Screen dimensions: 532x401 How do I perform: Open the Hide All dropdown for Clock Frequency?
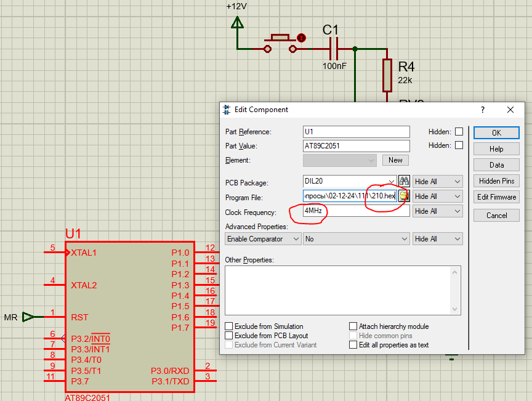tap(437, 211)
